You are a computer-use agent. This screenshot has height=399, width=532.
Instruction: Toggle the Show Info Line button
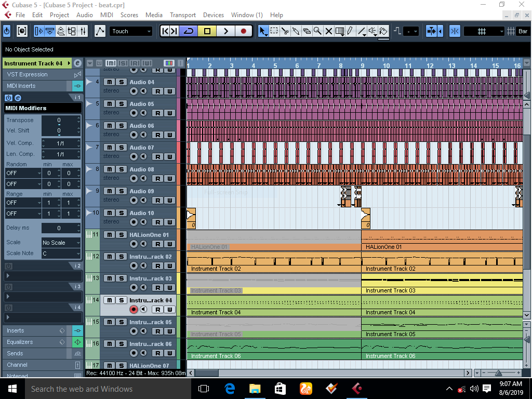tap(50, 31)
